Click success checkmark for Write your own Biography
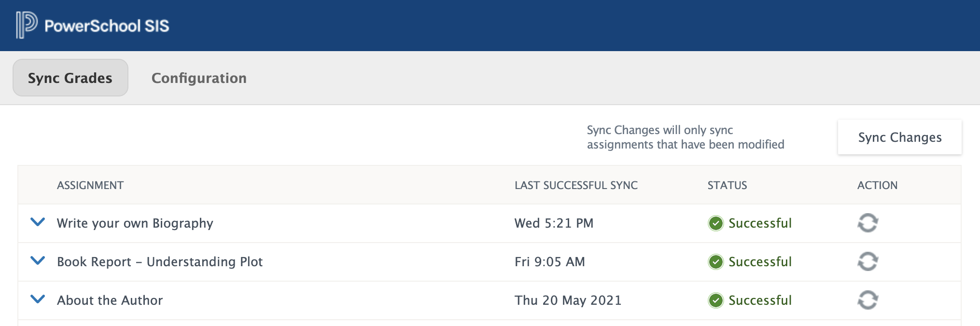Image resolution: width=980 pixels, height=326 pixels. 715,223
